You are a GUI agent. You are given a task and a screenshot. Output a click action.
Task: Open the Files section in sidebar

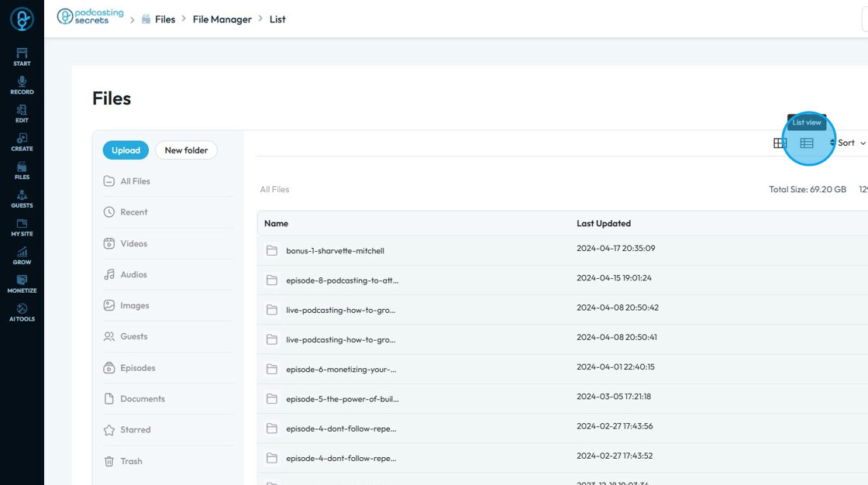22,170
